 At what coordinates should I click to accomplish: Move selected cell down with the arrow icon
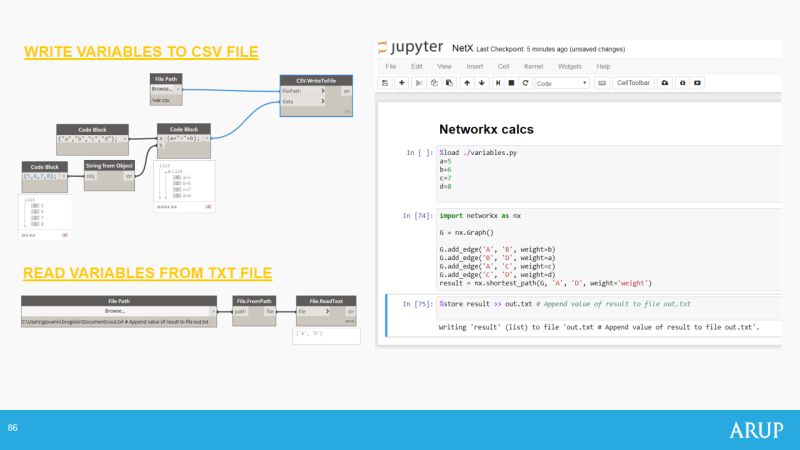point(482,83)
